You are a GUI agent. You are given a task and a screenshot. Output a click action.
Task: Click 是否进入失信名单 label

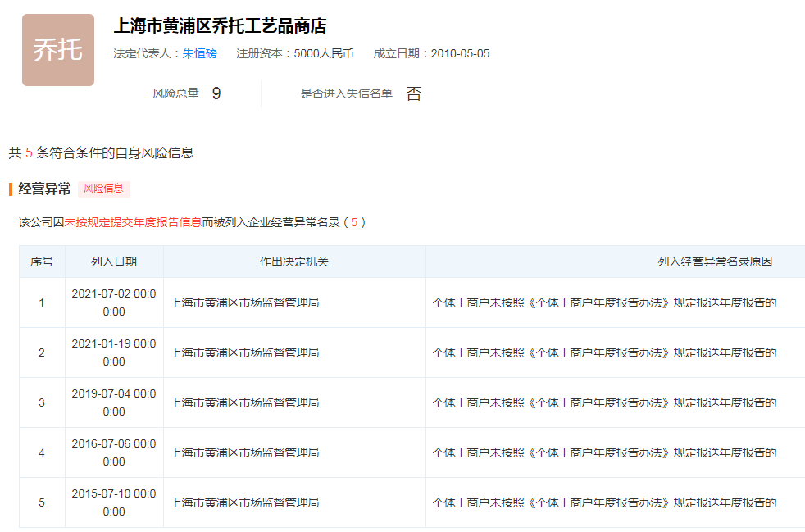point(347,93)
